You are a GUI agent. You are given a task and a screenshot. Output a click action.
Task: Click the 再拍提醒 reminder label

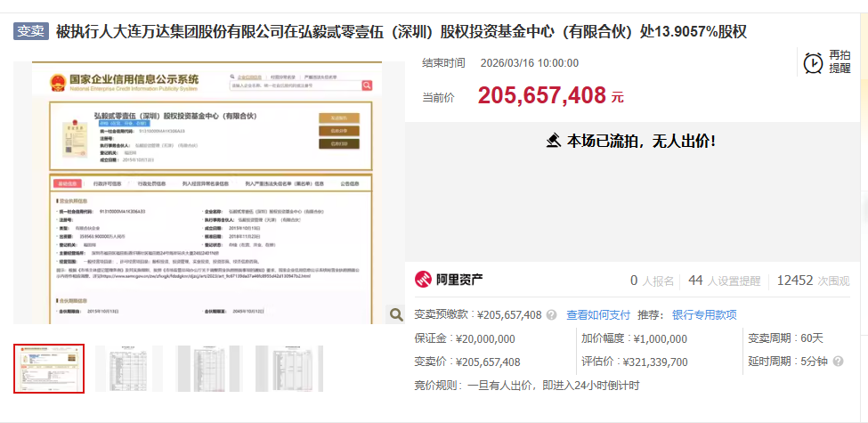point(840,62)
